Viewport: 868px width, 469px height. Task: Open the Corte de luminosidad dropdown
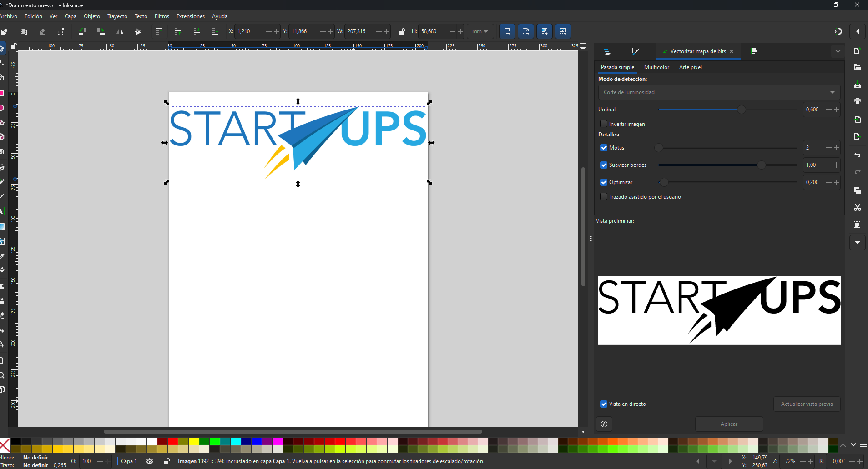(718, 92)
